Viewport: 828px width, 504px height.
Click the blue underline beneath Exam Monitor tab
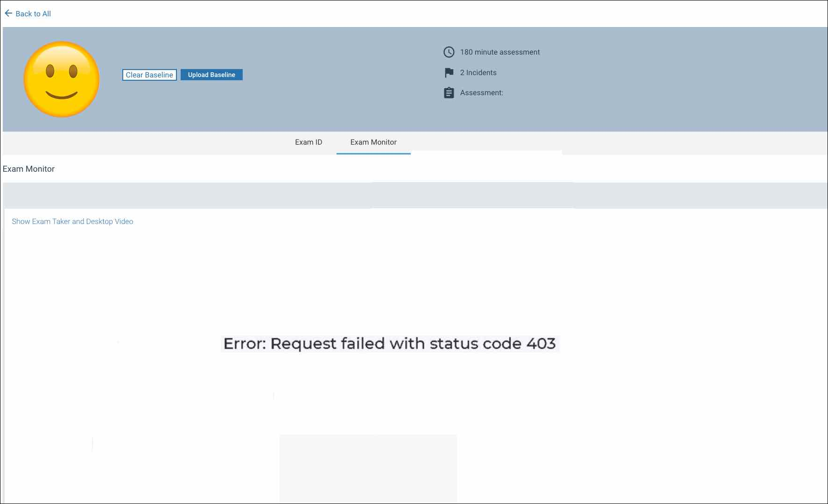tap(373, 153)
